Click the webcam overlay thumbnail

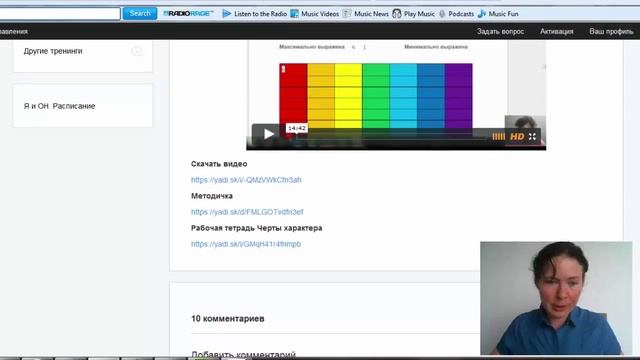point(556,298)
